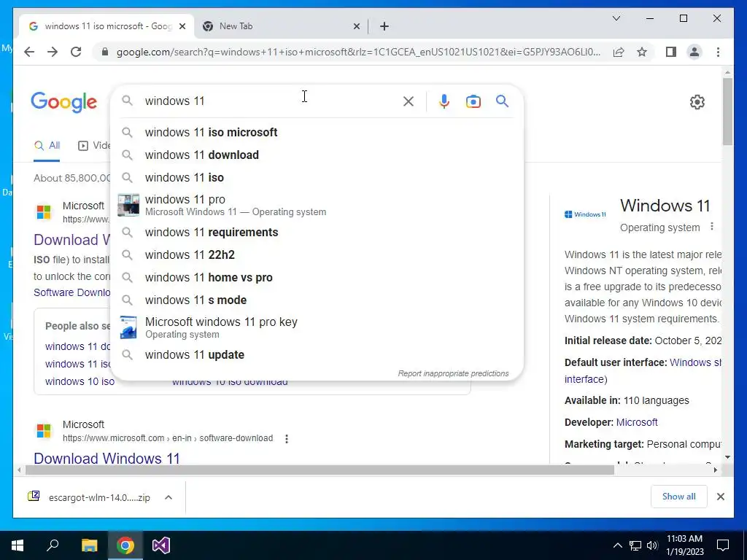Open Google quick settings gear
747x560 pixels.
pos(697,102)
